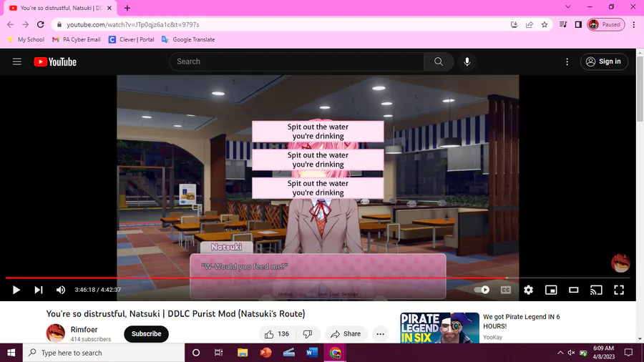Image resolution: width=644 pixels, height=362 pixels.
Task: Open Pirate Legend recommended video thumbnail
Action: click(439, 328)
